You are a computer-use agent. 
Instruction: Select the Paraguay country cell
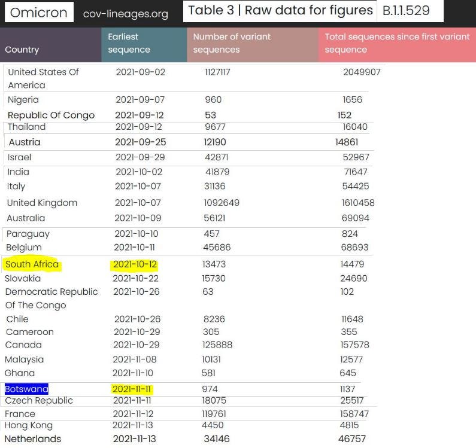tap(28, 234)
